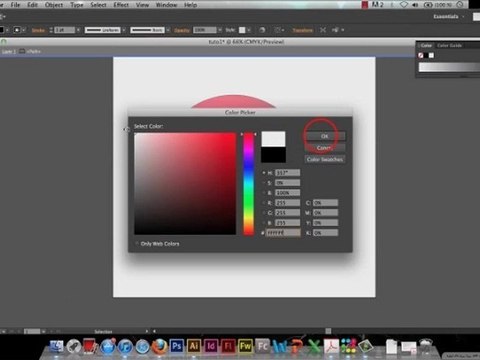Click the None swatch in Color panel

(x=421, y=55)
